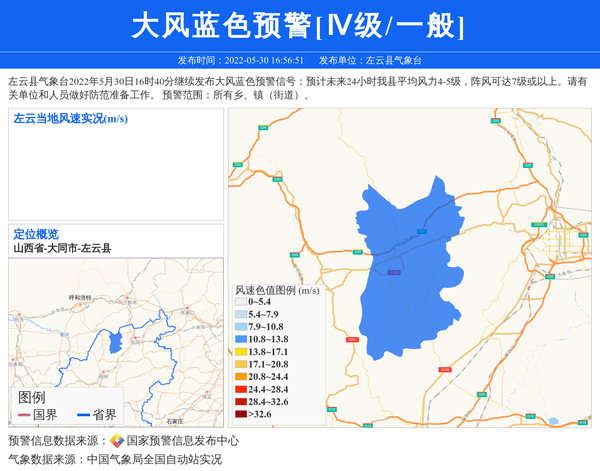Screen dimensions: 600x471
Task: Click the 国界 legend entry
Action: point(38,415)
